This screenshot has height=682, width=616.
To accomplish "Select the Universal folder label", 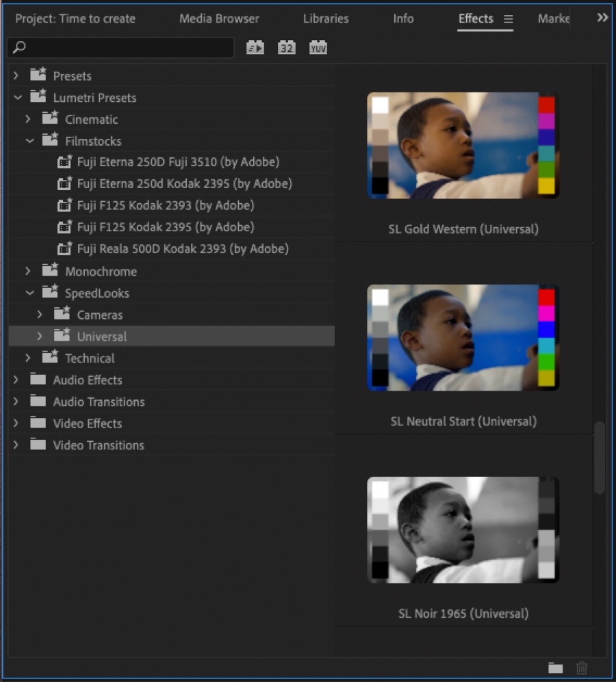I will pyautogui.click(x=102, y=337).
